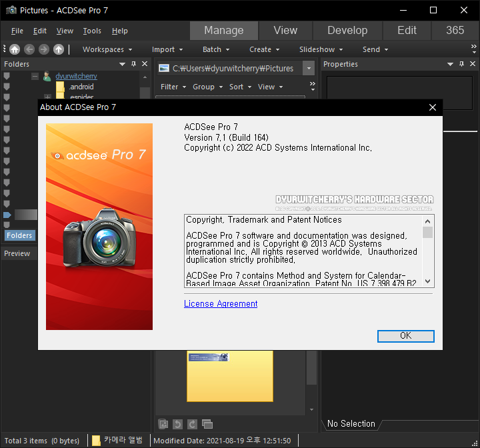Open the Send dropdown menu
Viewport: 480px width, 448px height.
click(375, 49)
